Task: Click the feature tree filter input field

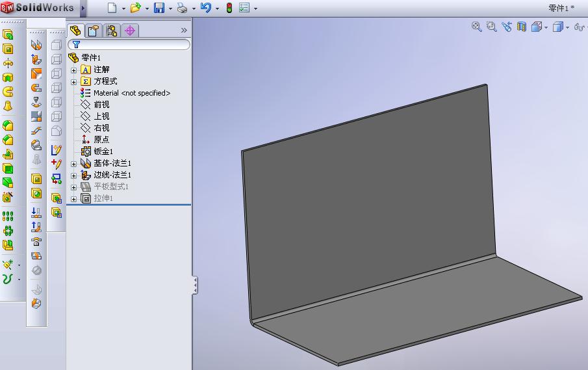Action: (x=129, y=45)
